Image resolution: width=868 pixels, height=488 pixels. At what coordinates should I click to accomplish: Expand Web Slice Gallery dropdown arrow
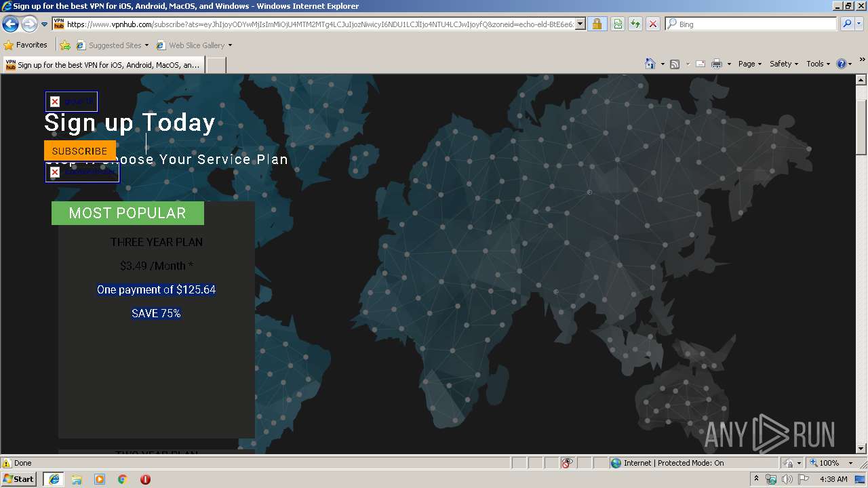click(230, 45)
